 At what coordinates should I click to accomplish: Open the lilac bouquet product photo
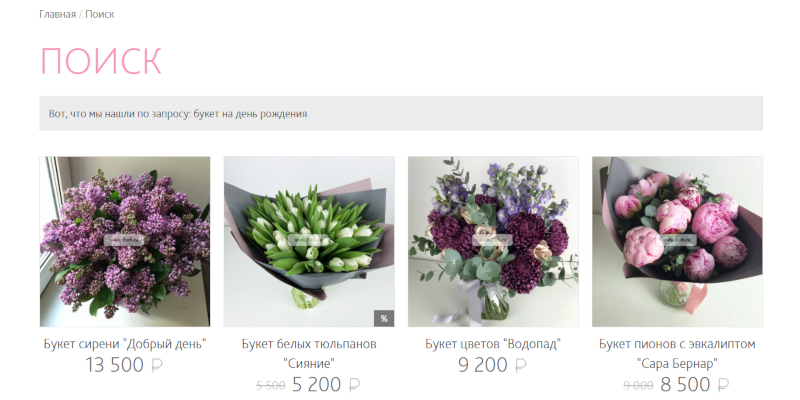125,241
